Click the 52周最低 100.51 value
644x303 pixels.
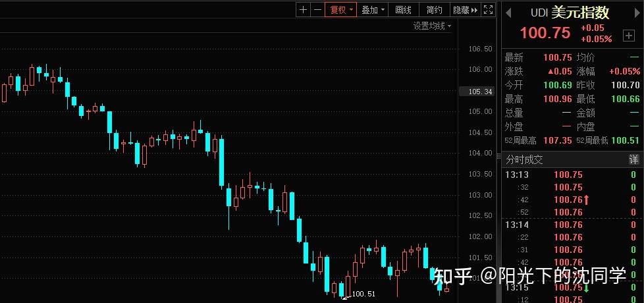click(626, 140)
